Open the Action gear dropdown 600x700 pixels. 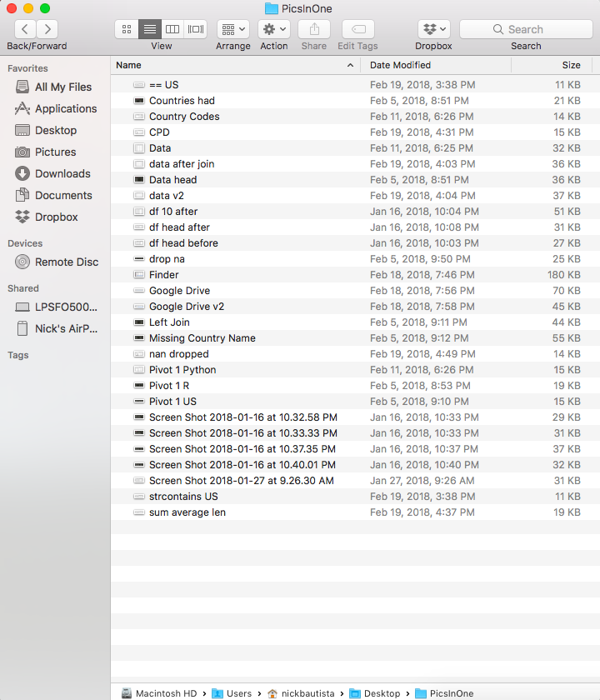point(273,29)
